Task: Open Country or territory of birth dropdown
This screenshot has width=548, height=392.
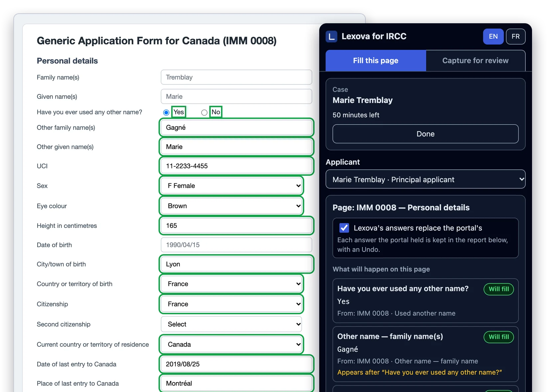Action: coord(231,284)
